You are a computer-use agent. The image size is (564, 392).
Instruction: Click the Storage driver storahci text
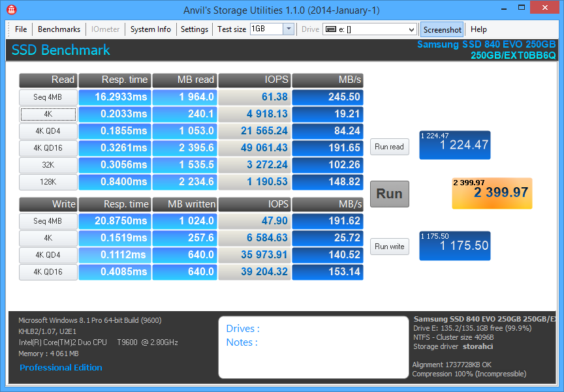click(453, 347)
